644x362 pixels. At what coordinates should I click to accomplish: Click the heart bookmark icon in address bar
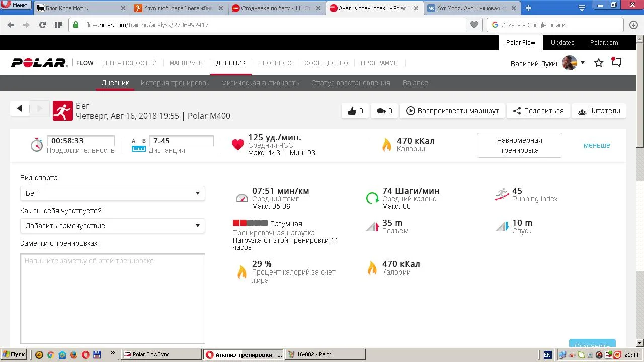[x=474, y=25]
